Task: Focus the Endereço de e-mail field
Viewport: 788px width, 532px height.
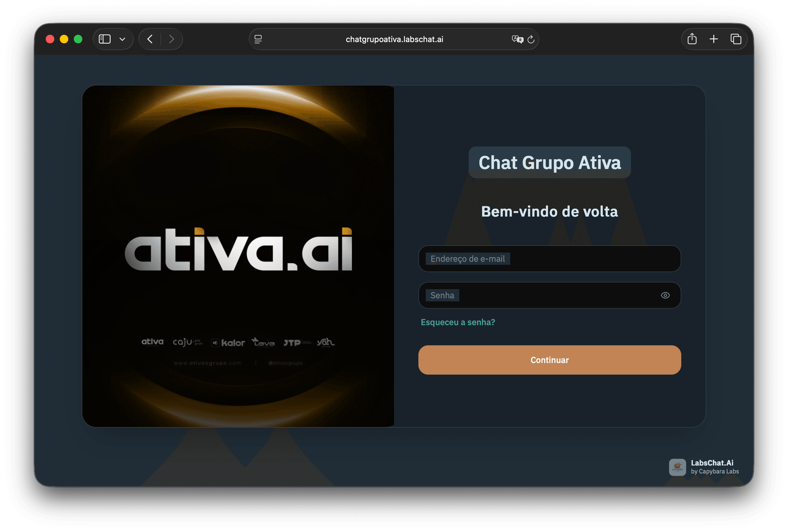Action: (549, 259)
